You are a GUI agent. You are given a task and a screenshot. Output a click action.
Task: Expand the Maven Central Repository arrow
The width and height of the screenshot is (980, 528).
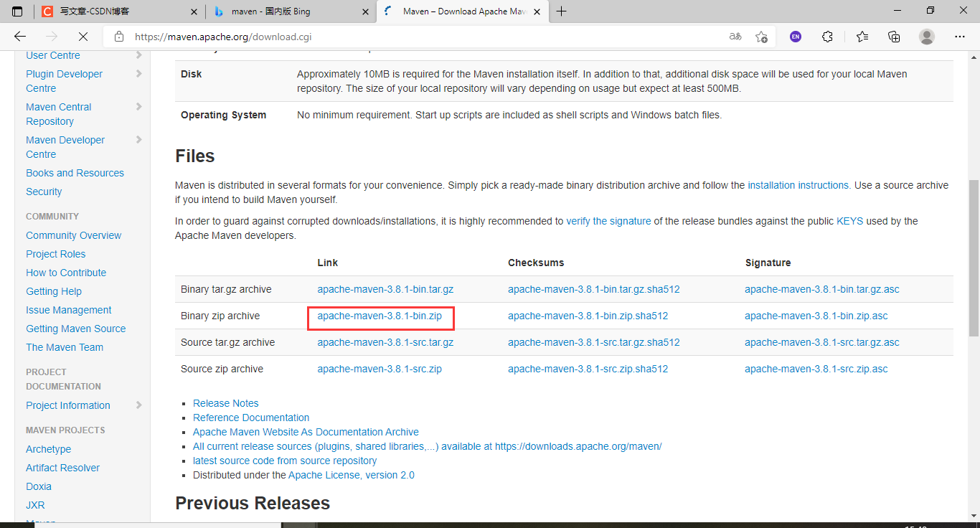coord(138,106)
